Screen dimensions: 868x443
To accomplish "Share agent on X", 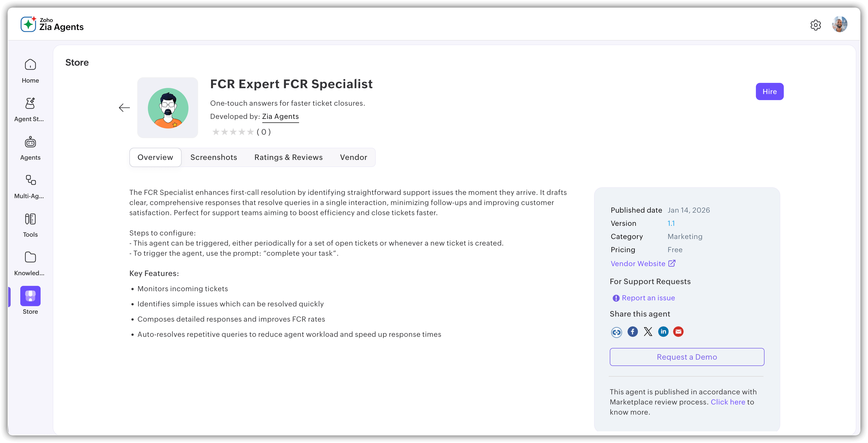I will pos(648,332).
